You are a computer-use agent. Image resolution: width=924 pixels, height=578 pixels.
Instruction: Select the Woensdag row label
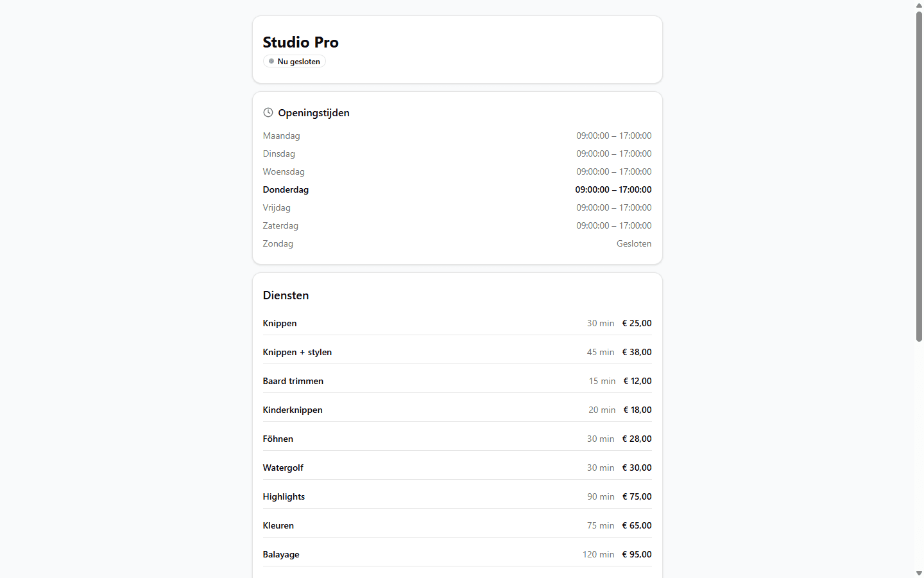point(284,171)
